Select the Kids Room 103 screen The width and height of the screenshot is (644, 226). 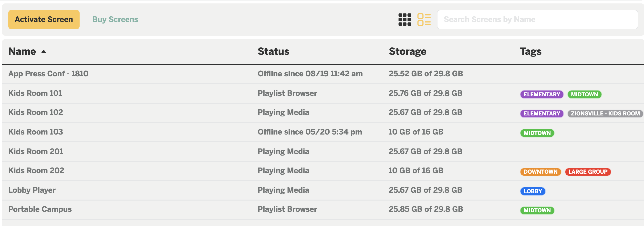pos(35,132)
